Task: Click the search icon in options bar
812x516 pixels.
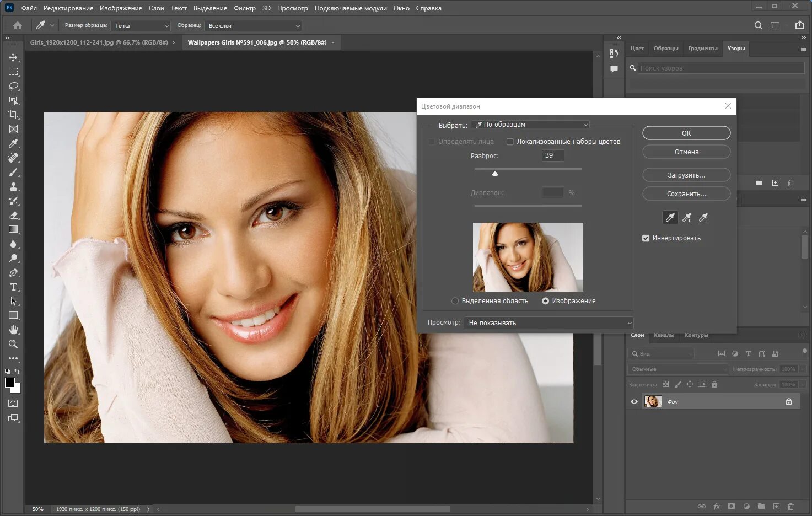Action: (x=759, y=25)
